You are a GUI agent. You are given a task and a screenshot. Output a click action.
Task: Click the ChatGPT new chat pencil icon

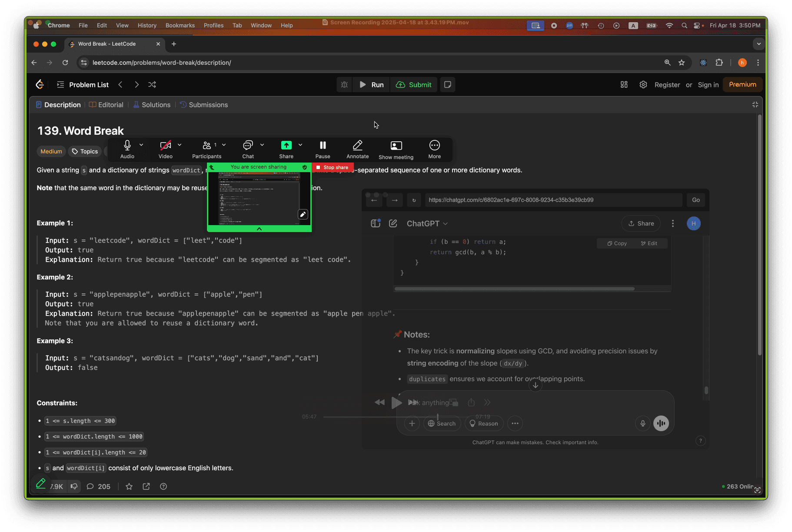393,223
